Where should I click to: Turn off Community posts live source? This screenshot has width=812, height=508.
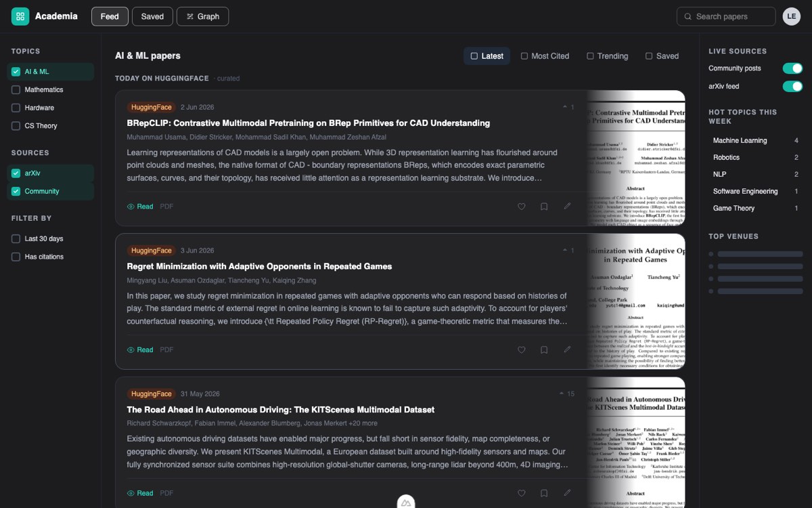click(792, 68)
